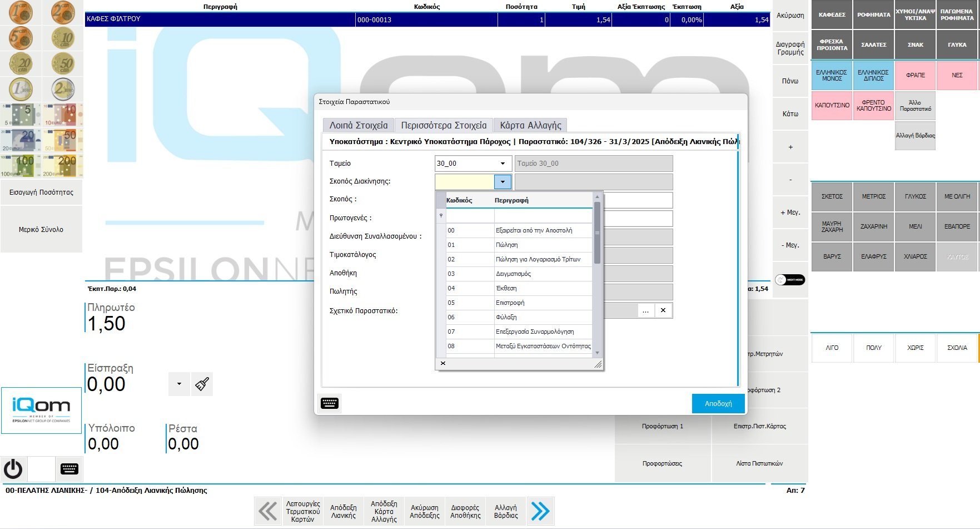Viewport: 980px width, 529px height.
Task: Toggle the Night Mode switch
Action: 790,280
